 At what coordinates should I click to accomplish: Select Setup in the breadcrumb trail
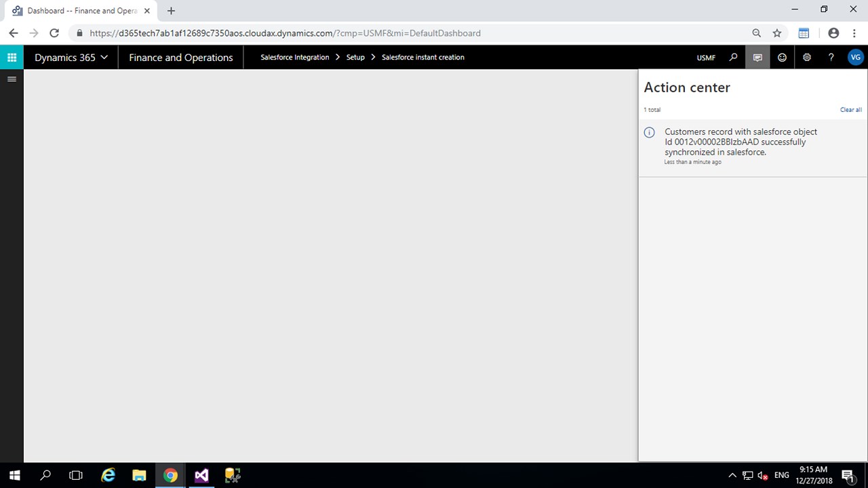[x=355, y=57]
